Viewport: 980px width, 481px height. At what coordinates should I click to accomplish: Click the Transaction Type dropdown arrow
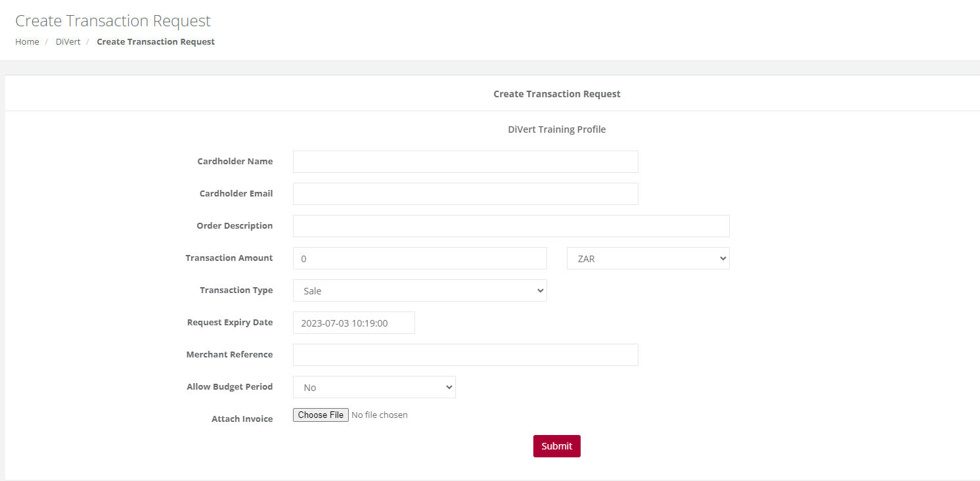[541, 290]
